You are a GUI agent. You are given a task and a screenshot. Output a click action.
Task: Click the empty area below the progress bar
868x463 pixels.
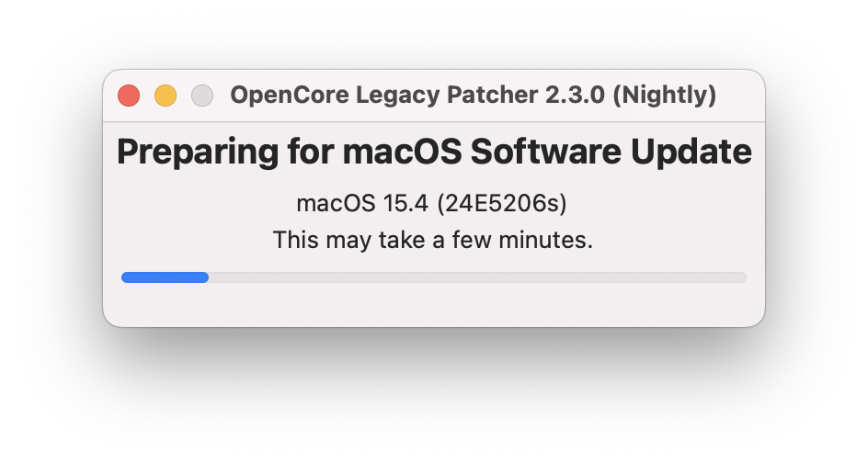pos(434,305)
